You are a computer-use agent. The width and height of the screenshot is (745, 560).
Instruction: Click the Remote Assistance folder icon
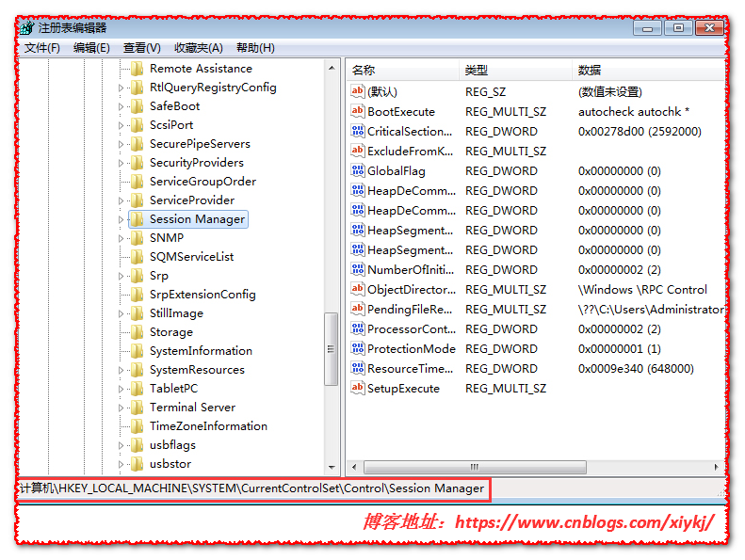137,69
